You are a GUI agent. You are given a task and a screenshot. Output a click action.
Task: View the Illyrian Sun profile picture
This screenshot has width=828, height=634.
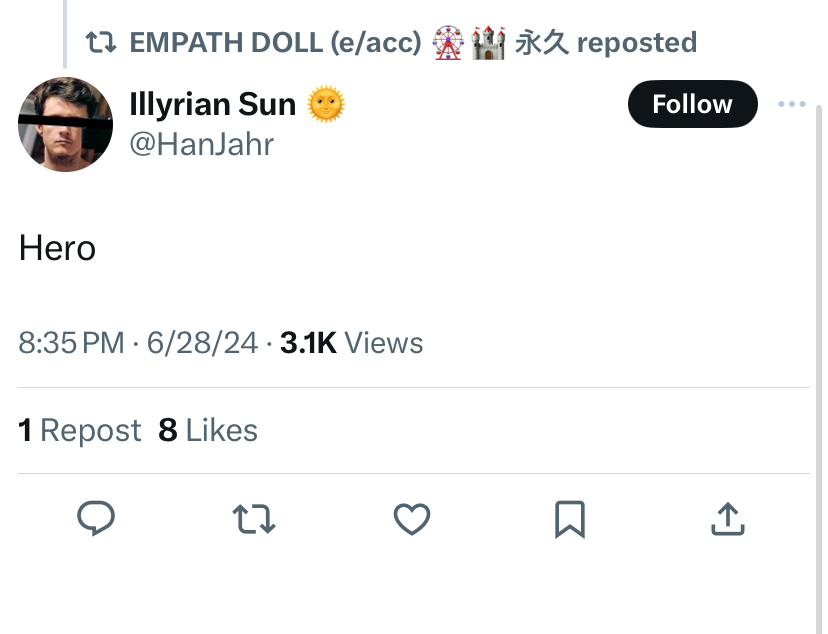click(x=65, y=124)
